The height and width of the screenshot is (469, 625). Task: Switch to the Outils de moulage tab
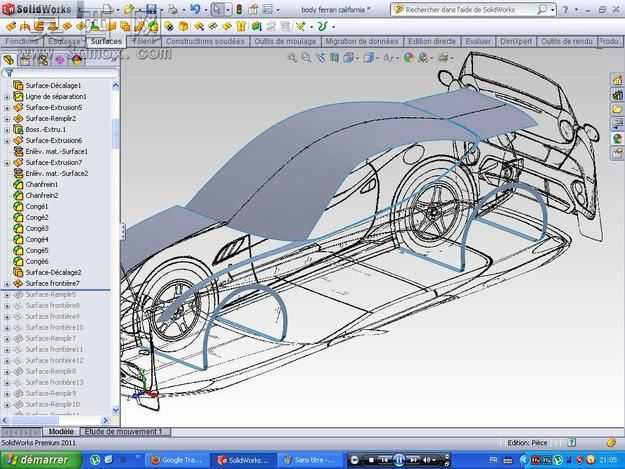[x=285, y=41]
